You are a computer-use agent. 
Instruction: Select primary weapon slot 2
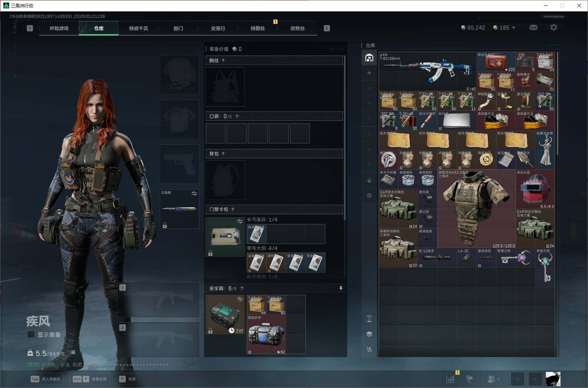click(159, 340)
